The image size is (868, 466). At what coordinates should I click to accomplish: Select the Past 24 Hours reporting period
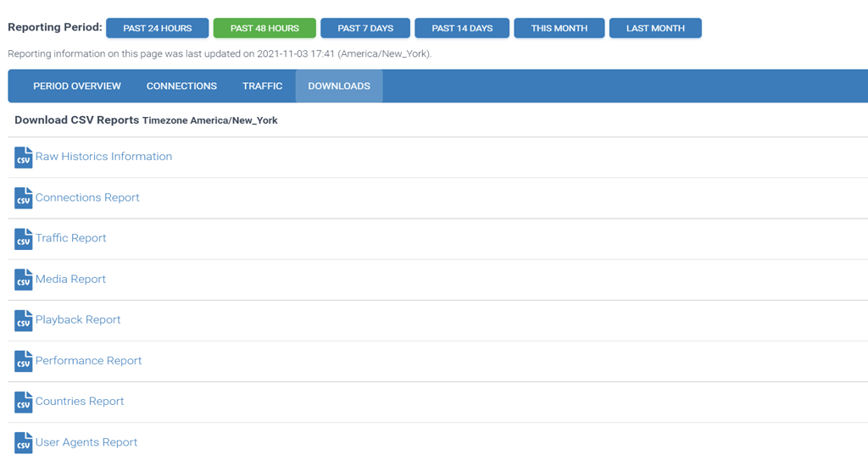tap(157, 28)
